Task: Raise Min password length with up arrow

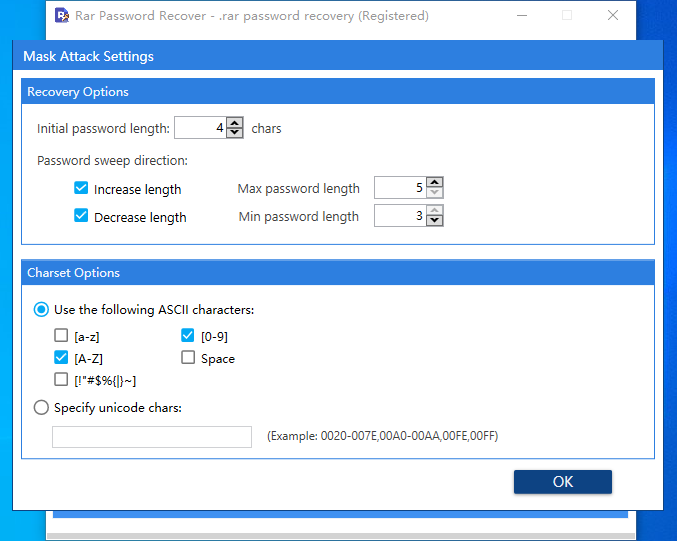Action: point(435,210)
